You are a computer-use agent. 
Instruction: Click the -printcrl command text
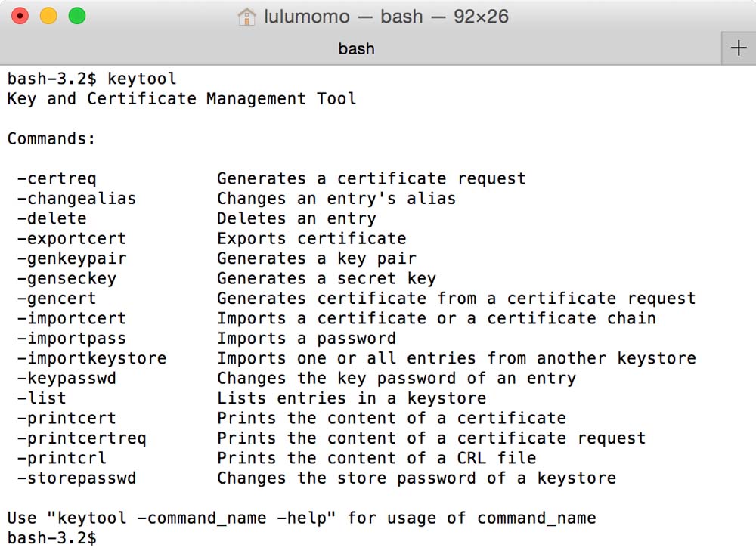click(62, 458)
